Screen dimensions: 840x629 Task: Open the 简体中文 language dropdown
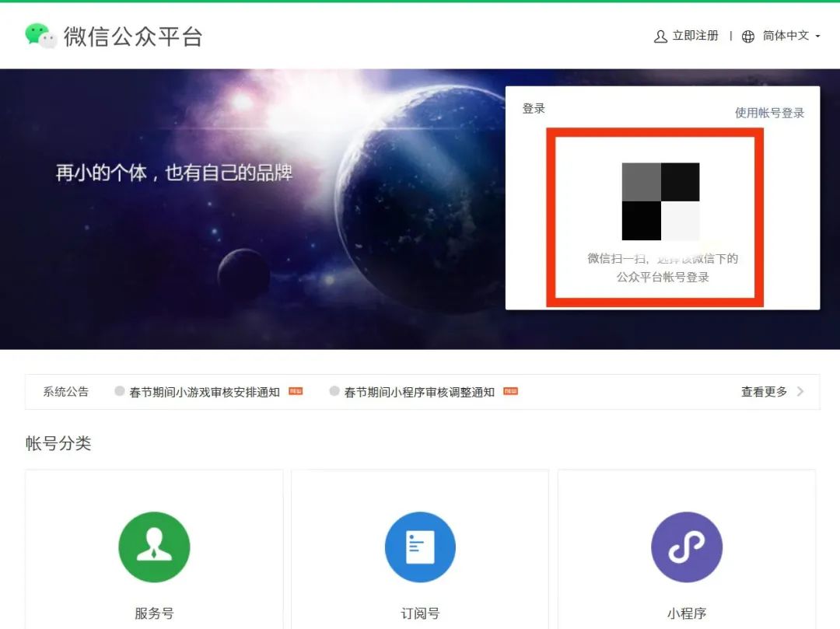click(786, 36)
